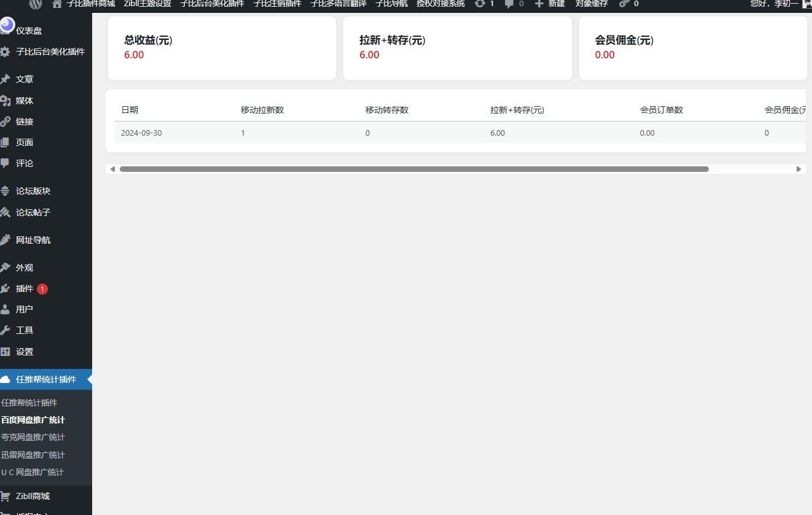Screen dimensions: 812x515
Task: Click 子比后台美化插件 in top admin bar
Action: [212, 4]
